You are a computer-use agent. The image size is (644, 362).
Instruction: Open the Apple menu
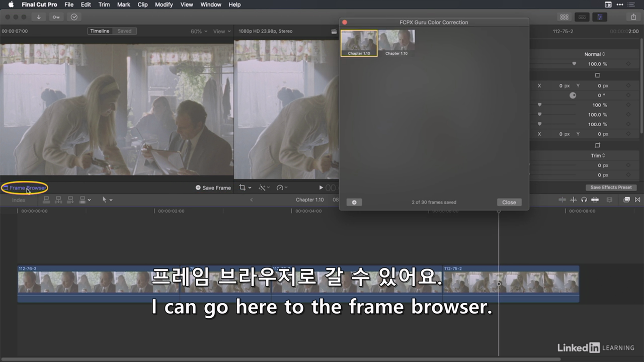pos(11,5)
